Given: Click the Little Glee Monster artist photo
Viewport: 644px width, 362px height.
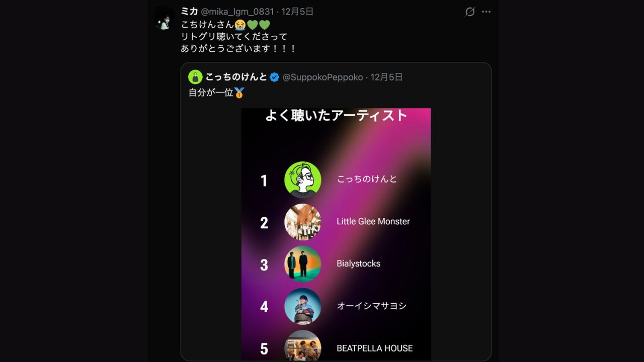Looking at the screenshot, I should click(302, 222).
